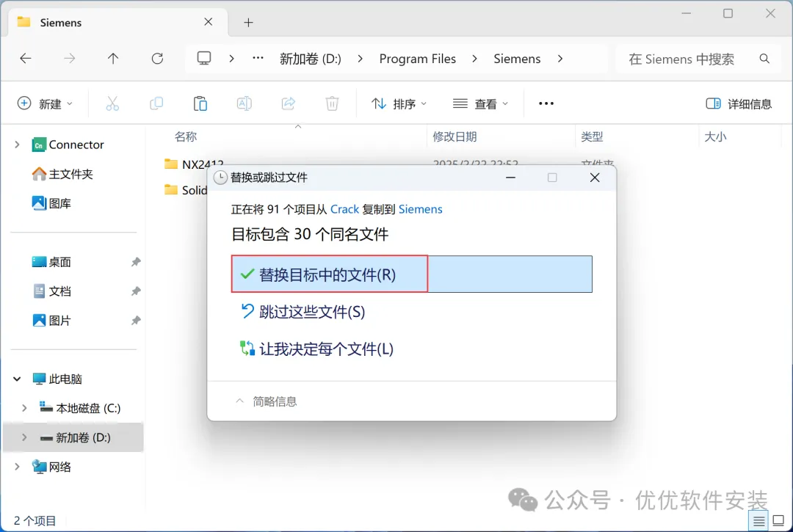Close the Siemens tab
This screenshot has width=793, height=532.
coord(209,22)
